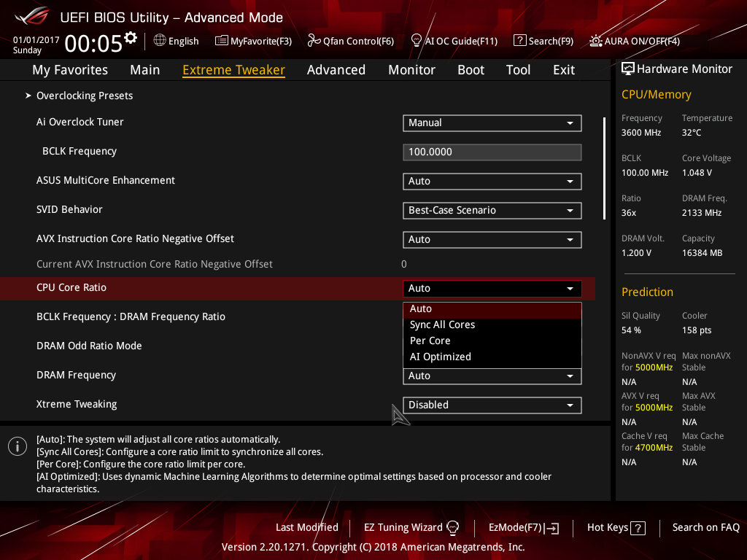747x560 pixels.
Task: Click the AURA light icon
Action: (595, 41)
